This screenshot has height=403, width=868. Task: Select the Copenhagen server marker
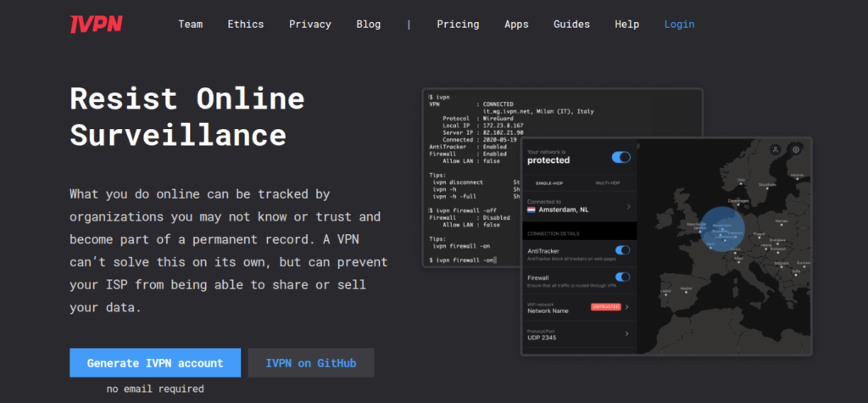pos(738,204)
